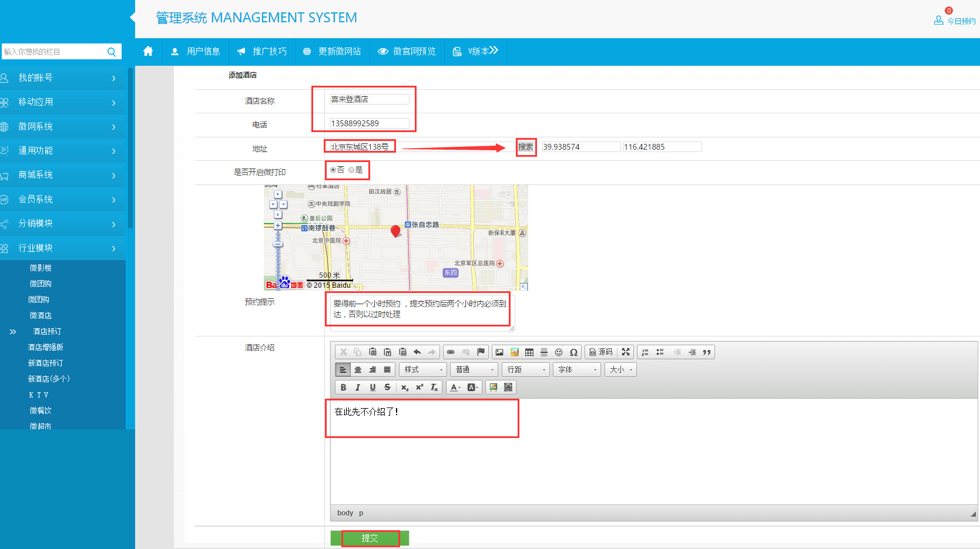Viewport: 980px width, 549px height.
Task: Open the 字体 font dropdown
Action: (578, 370)
